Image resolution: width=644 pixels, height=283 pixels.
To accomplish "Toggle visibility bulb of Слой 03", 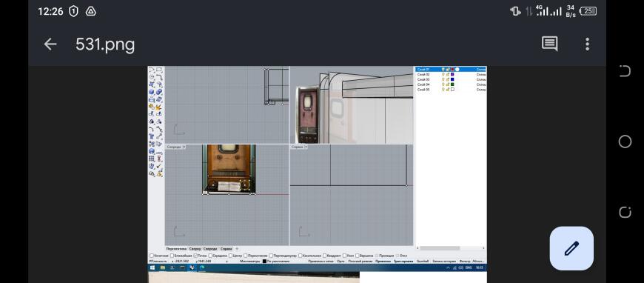I will tap(443, 79).
